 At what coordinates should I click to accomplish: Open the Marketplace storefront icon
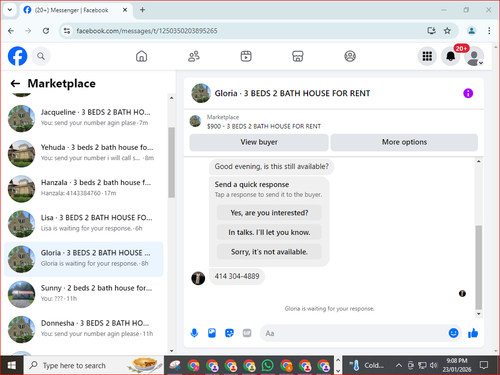(298, 56)
